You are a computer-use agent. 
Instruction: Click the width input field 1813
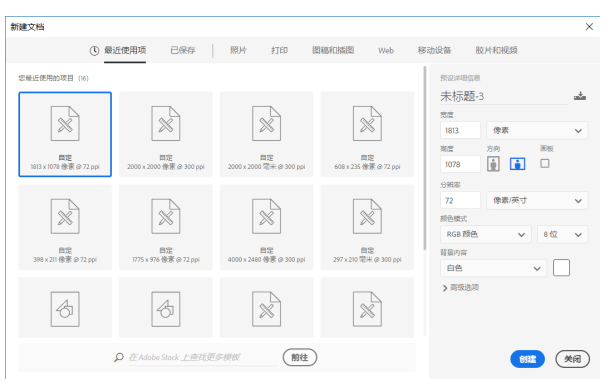[x=460, y=131]
